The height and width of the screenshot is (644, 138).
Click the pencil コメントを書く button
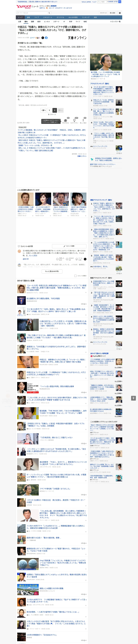(x=69, y=246)
